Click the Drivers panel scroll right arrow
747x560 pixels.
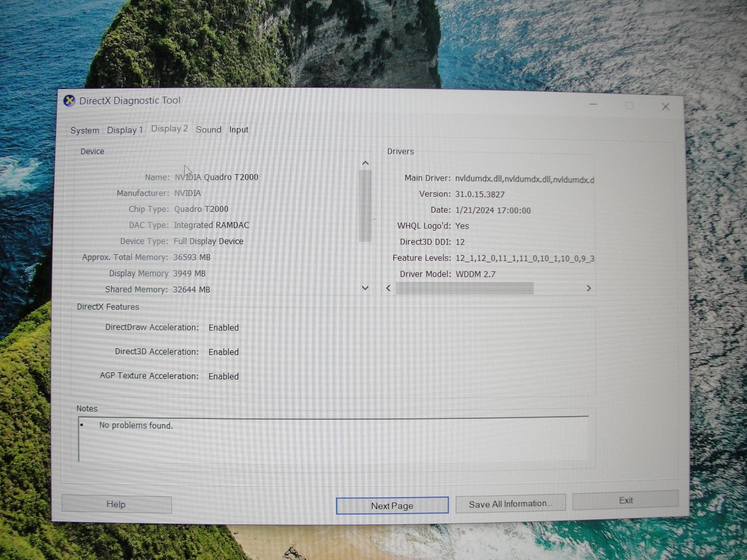(588, 288)
